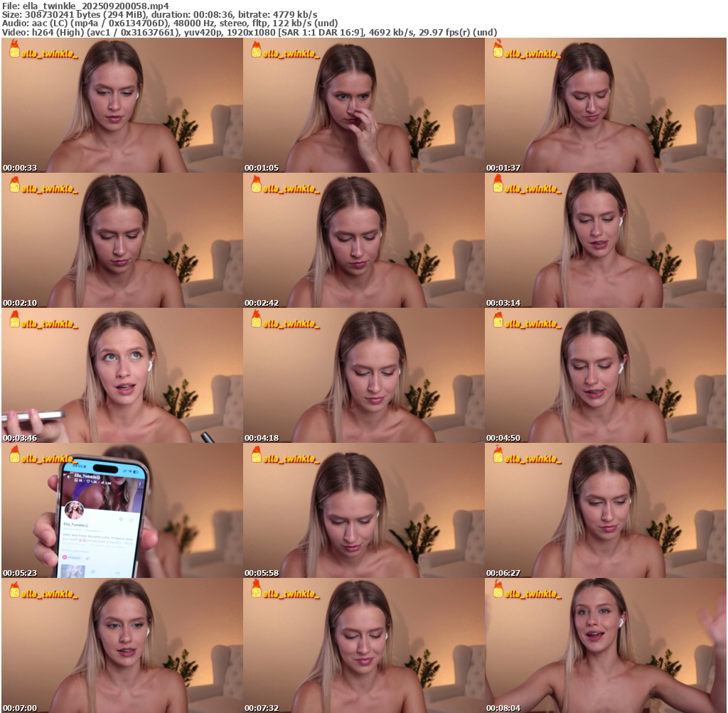Viewport: 728px width, 713px height.
Task: Click the frame stamped 00:03:46
Action: [x=122, y=375]
